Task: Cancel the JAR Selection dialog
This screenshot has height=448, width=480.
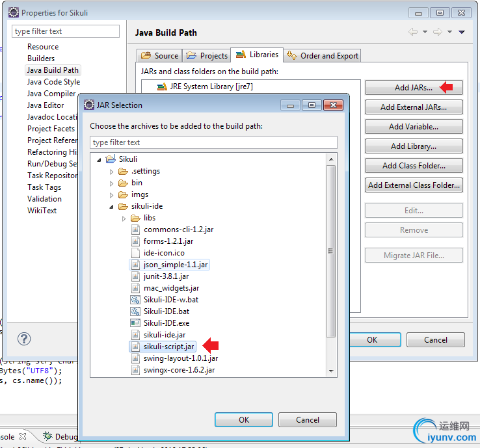Action: pos(308,419)
